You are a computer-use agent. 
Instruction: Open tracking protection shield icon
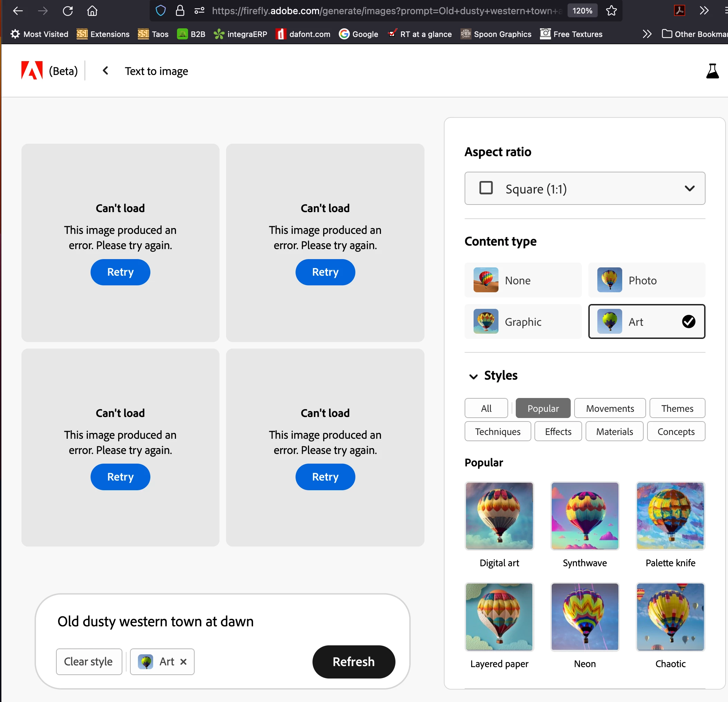(160, 11)
